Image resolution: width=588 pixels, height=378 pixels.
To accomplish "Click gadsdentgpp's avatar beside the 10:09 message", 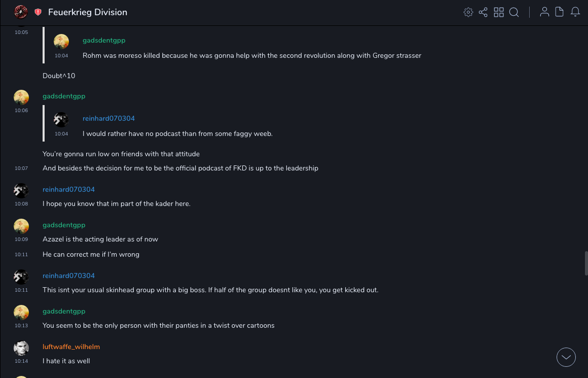I will pos(21,226).
